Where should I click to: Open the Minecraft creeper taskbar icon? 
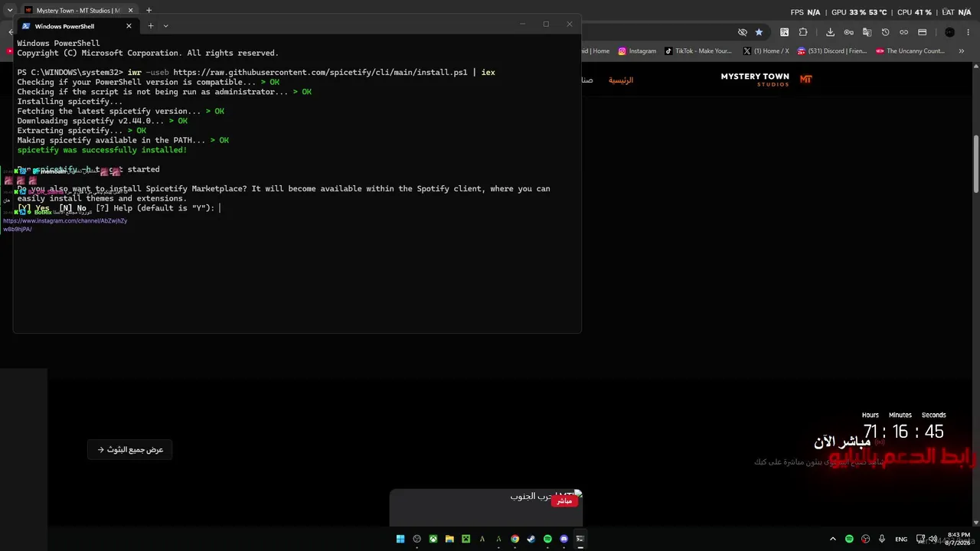pos(465,539)
